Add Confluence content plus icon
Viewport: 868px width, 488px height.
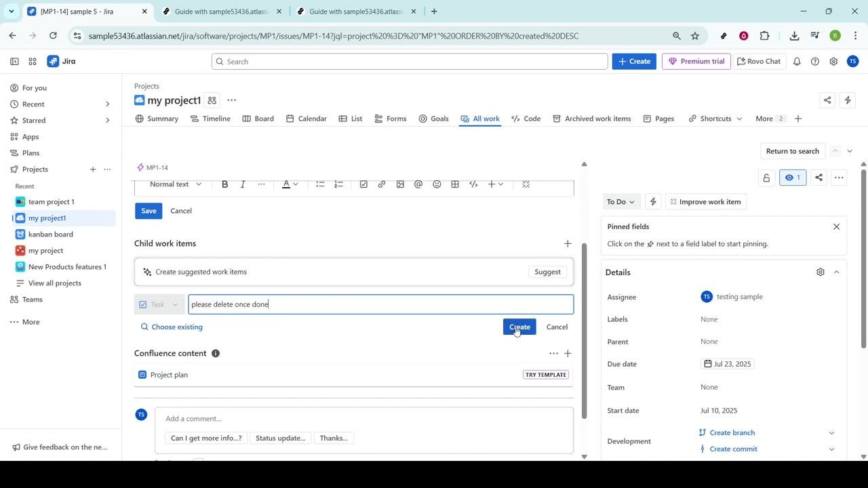[568, 353]
